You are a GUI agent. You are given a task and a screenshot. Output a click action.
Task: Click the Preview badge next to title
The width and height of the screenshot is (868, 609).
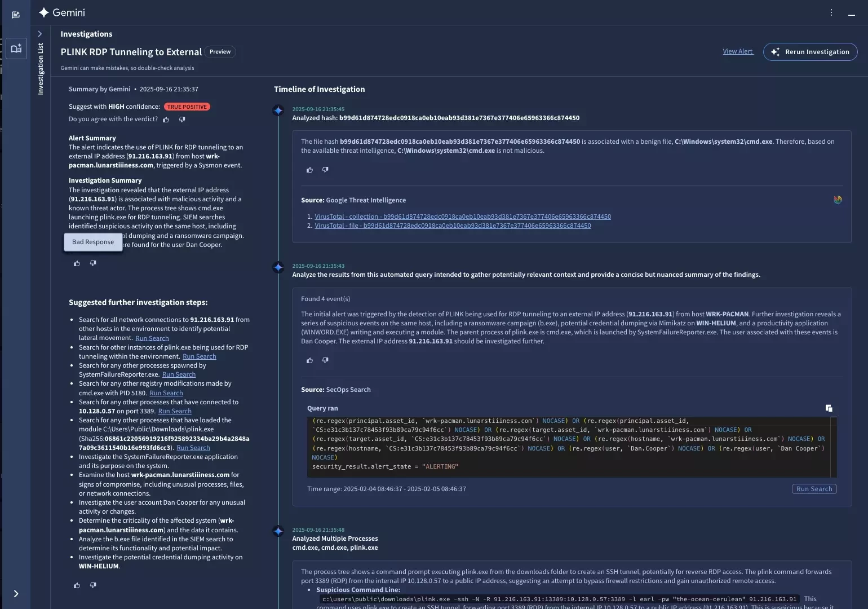(220, 52)
